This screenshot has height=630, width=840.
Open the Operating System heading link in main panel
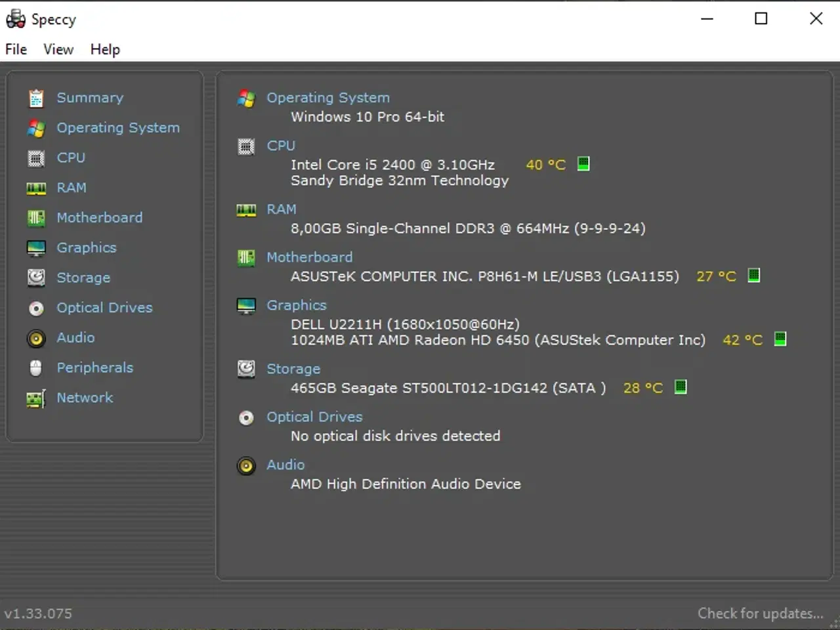tap(328, 98)
